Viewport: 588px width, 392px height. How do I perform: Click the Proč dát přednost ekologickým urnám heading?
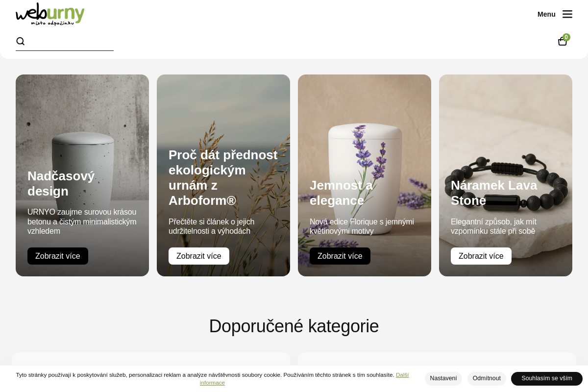coord(223,177)
